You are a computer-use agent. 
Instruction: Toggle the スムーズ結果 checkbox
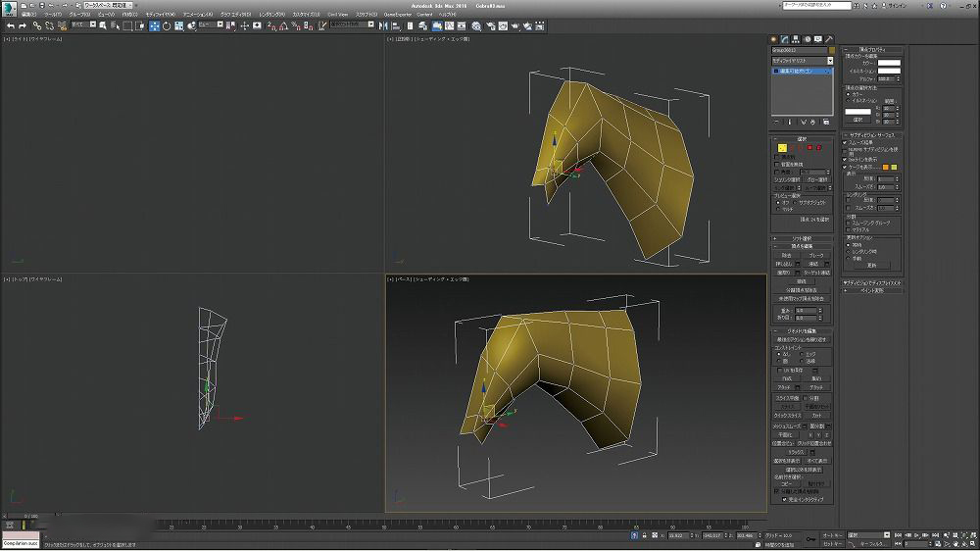pyautogui.click(x=845, y=142)
